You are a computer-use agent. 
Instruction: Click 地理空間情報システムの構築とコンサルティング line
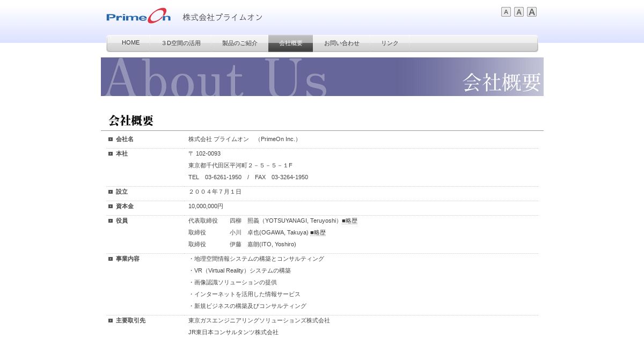[257, 259]
